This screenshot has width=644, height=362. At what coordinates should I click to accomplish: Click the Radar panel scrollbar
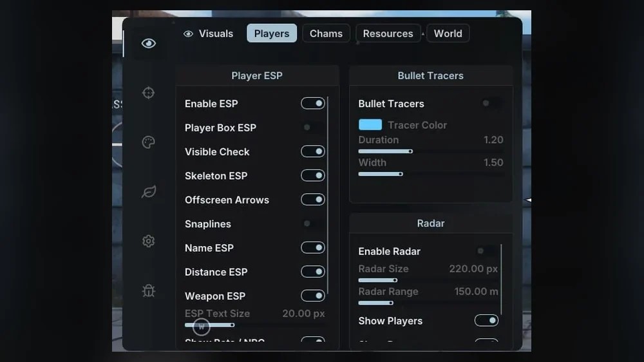click(x=502, y=280)
